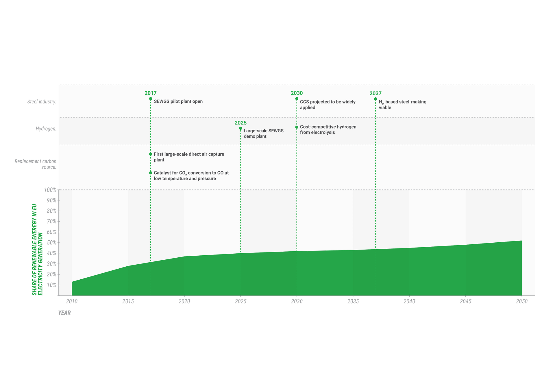Click the green dot beside 'First large-scale direct air capture'

click(x=151, y=154)
